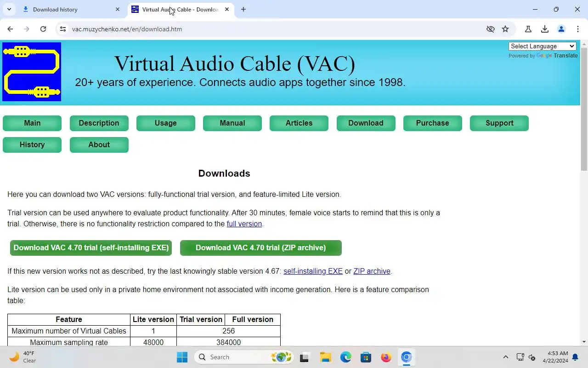Open the weather widget showing 40°F
This screenshot has width=588, height=368.
(x=23, y=357)
